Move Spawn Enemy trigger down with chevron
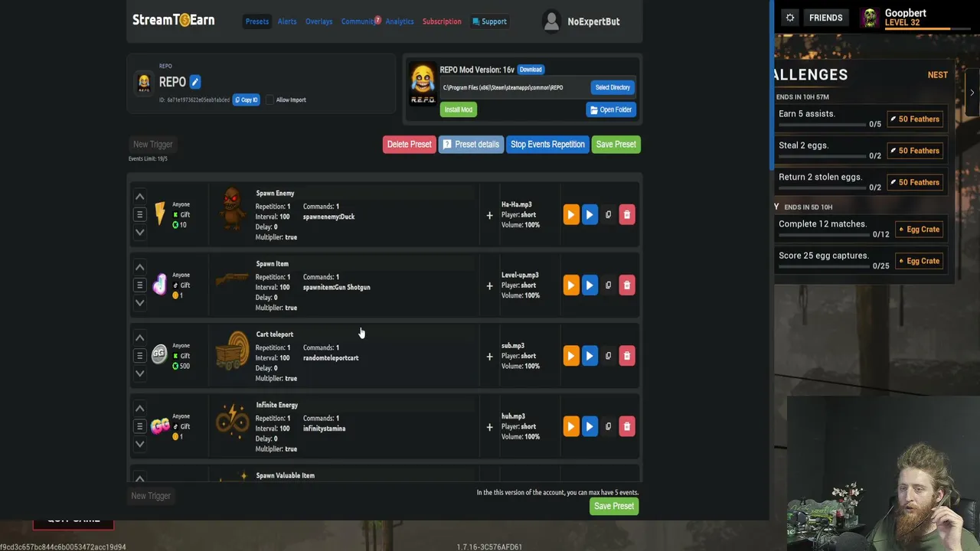Screen dimensions: 980x551 tap(139, 232)
